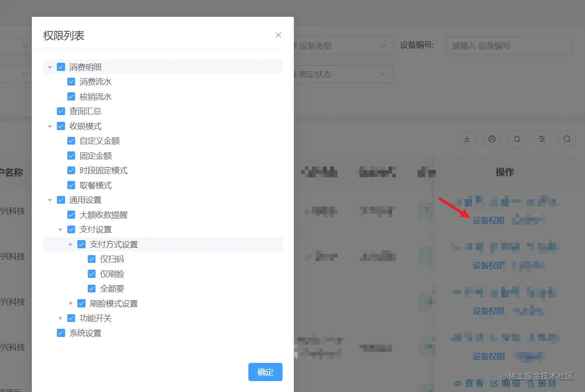Toggle the 仅扫码 checkbox

[91, 259]
